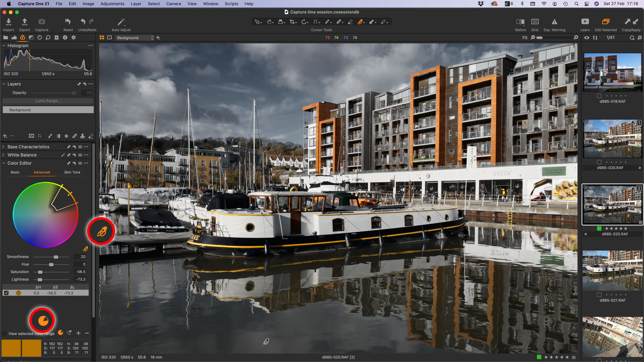Switch to the Basic color editor tab
644x362 pixels.
pyautogui.click(x=15, y=172)
